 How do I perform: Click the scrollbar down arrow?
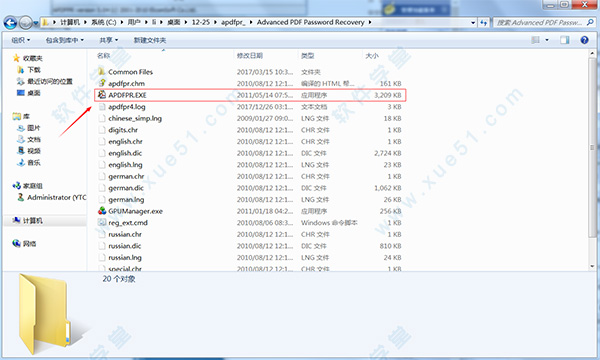(592, 266)
